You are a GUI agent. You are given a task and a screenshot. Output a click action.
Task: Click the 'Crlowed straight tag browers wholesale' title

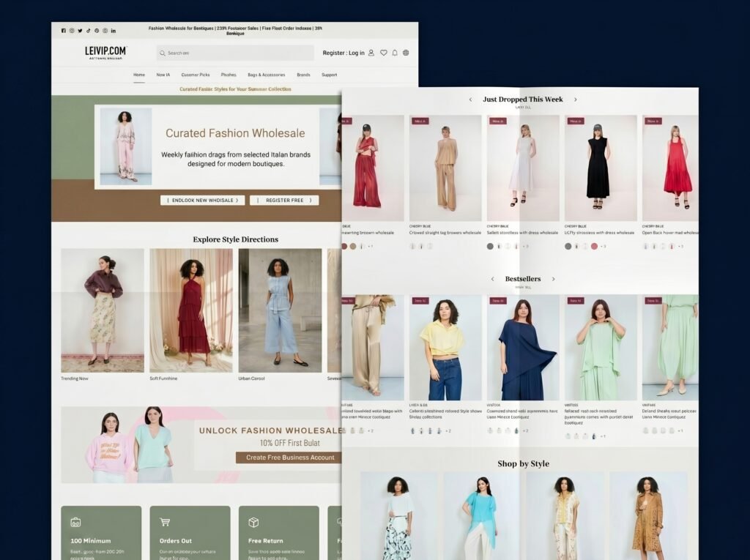445,233
